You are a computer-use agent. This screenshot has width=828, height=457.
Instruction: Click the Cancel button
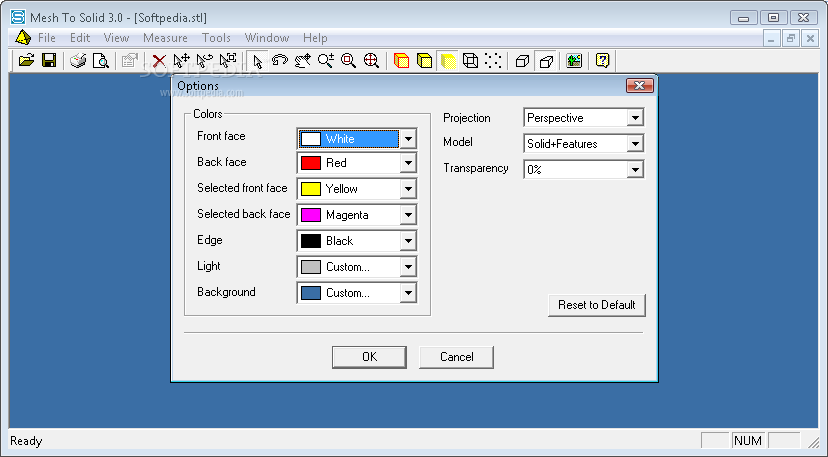[456, 357]
